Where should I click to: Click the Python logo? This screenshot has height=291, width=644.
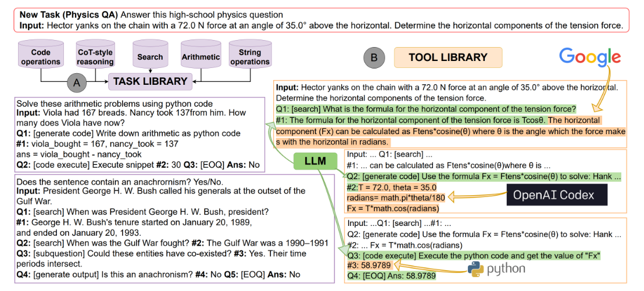(x=496, y=268)
